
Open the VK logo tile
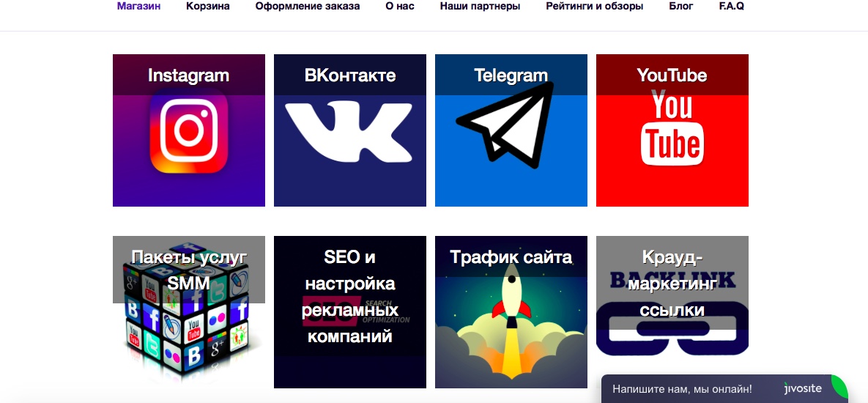pyautogui.click(x=350, y=130)
